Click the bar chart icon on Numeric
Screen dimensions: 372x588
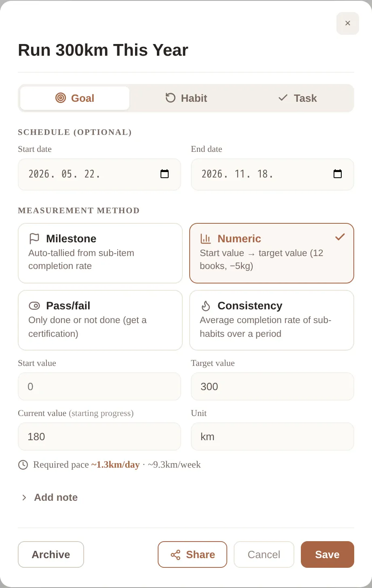point(206,239)
